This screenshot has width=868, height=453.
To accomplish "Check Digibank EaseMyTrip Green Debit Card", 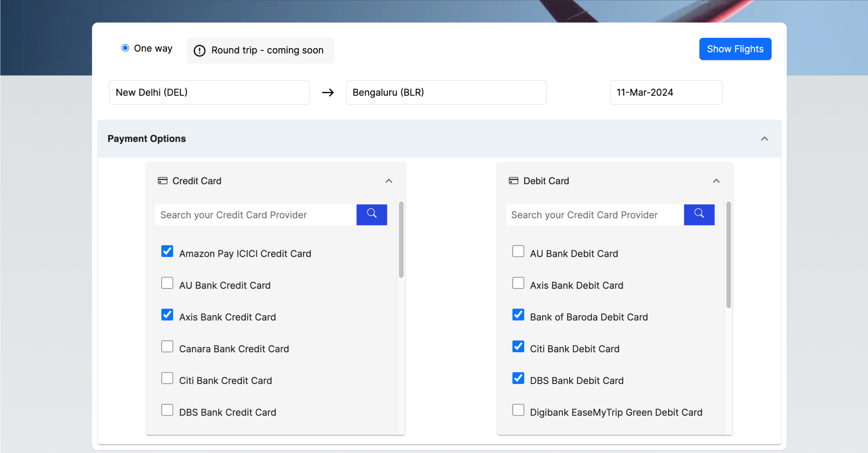I will [x=518, y=410].
